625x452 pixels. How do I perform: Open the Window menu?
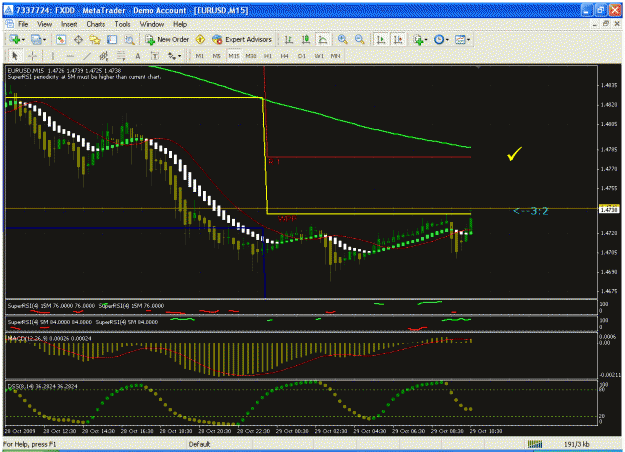pyautogui.click(x=152, y=24)
